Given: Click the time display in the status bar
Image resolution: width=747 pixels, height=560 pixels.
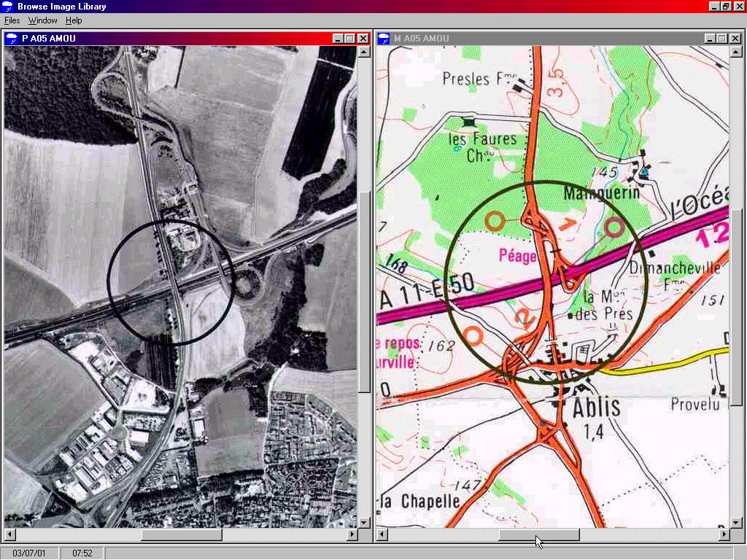Looking at the screenshot, I should [82, 553].
